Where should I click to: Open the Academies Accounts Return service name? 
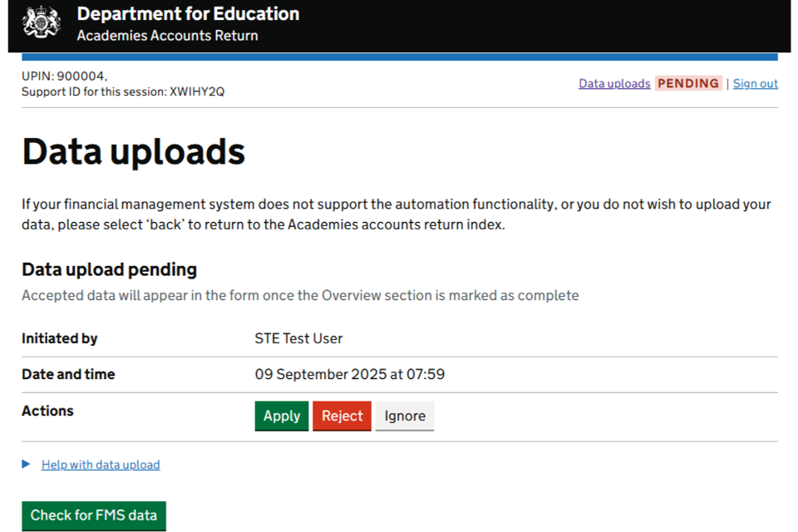tap(167, 36)
